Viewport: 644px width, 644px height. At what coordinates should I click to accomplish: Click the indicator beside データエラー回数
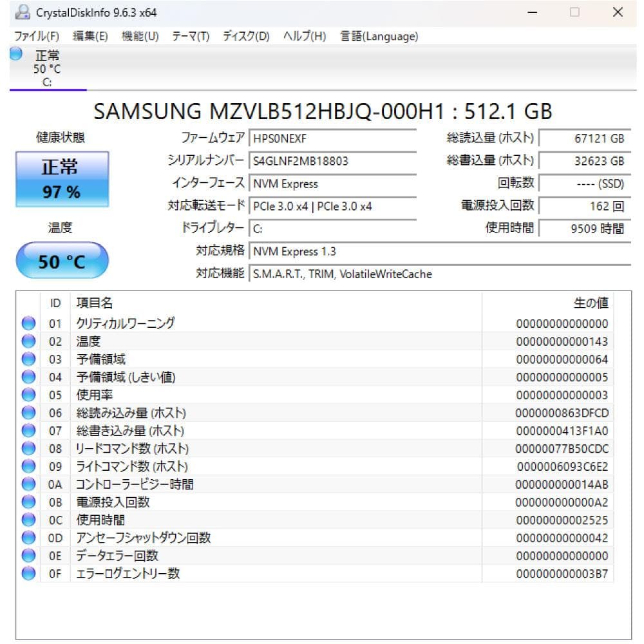point(28,555)
